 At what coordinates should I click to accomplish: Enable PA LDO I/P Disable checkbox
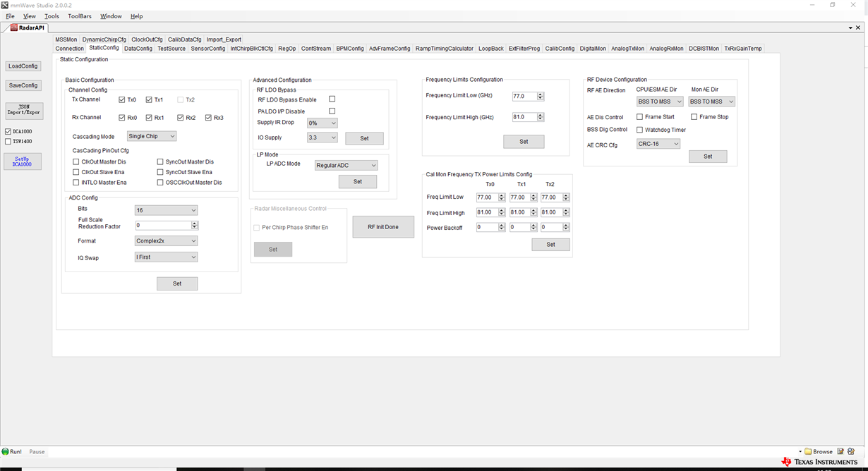click(x=332, y=111)
